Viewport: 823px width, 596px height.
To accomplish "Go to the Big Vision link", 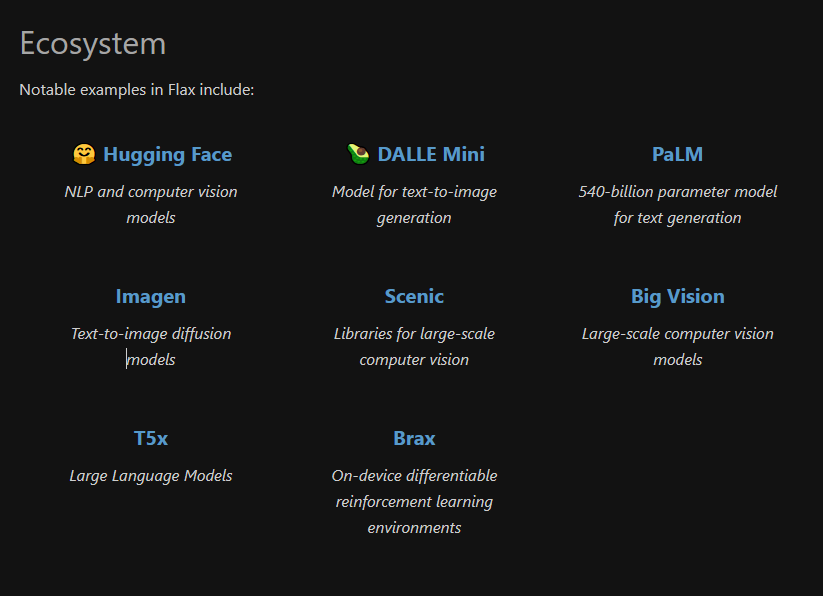I will pos(677,296).
